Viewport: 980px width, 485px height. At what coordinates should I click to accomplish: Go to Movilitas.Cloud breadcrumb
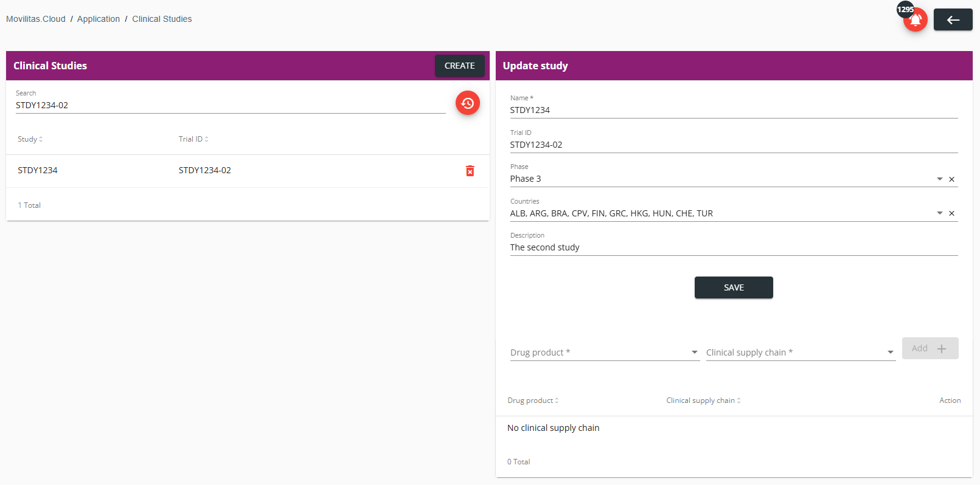35,19
